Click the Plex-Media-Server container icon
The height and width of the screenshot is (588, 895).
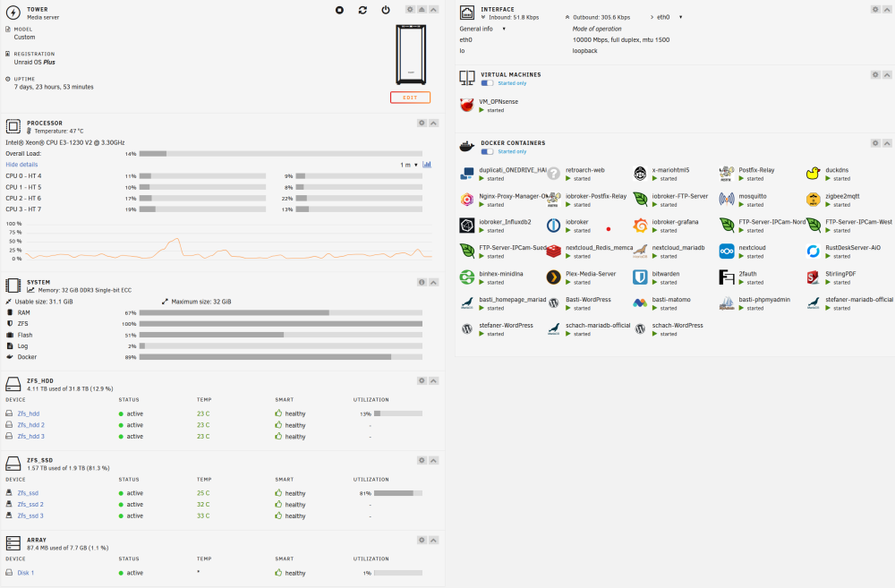click(554, 277)
